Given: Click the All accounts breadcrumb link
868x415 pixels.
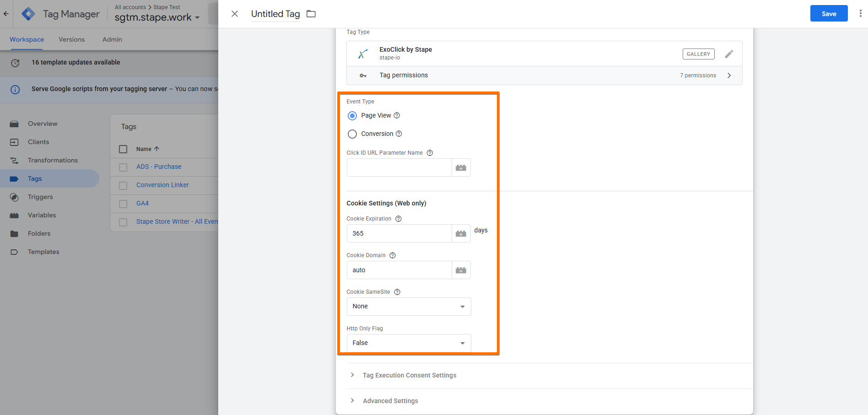Looking at the screenshot, I should point(130,7).
